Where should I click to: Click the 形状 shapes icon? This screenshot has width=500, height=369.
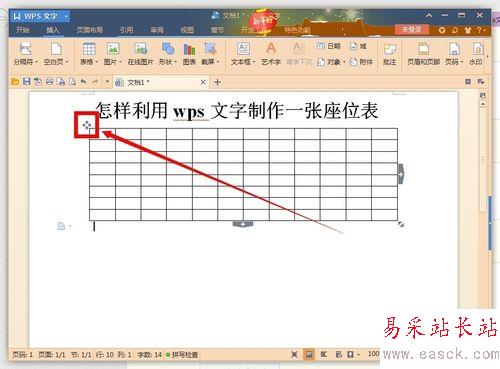(167, 49)
